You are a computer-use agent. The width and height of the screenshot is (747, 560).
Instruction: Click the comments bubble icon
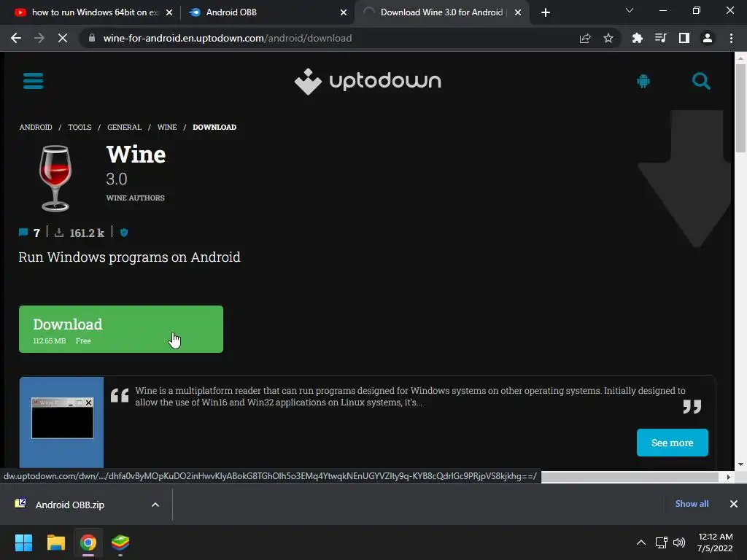click(23, 233)
